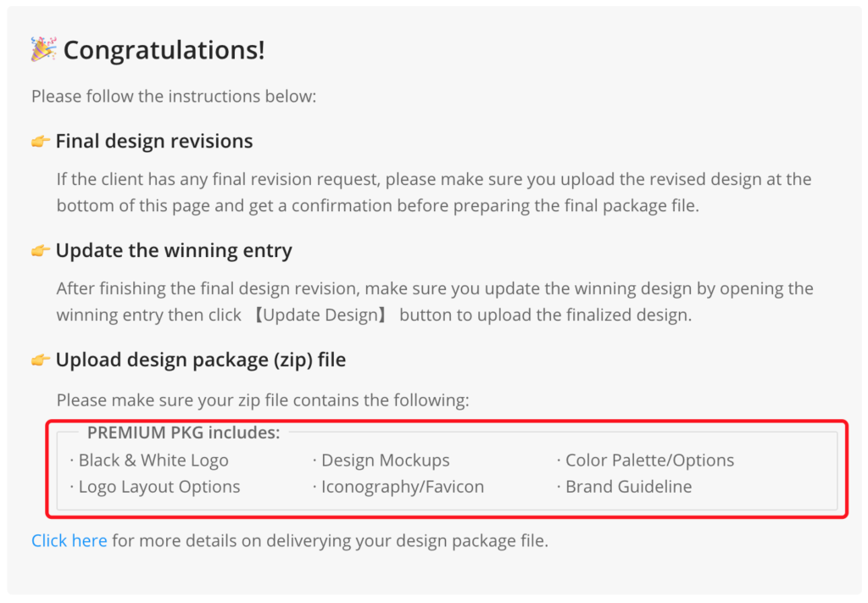
Task: Click the "PREMIUM PKG includes:" label
Action: 183,433
